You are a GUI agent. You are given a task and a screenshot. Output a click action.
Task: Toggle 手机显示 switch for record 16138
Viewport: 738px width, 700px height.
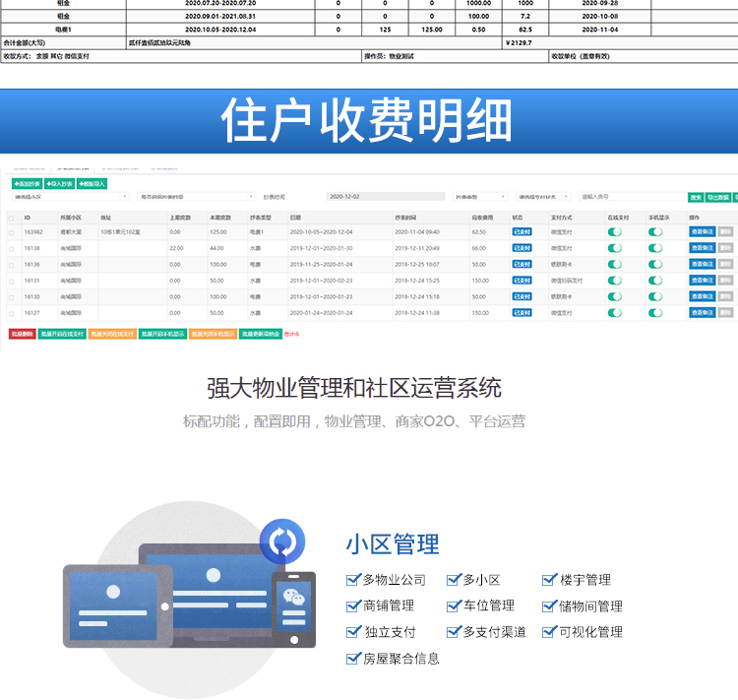[655, 248]
